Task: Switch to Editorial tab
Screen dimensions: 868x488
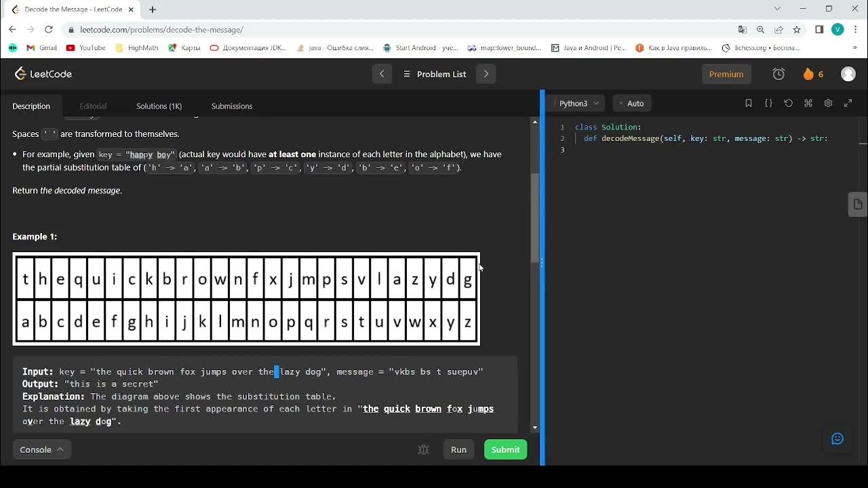Action: coord(93,106)
